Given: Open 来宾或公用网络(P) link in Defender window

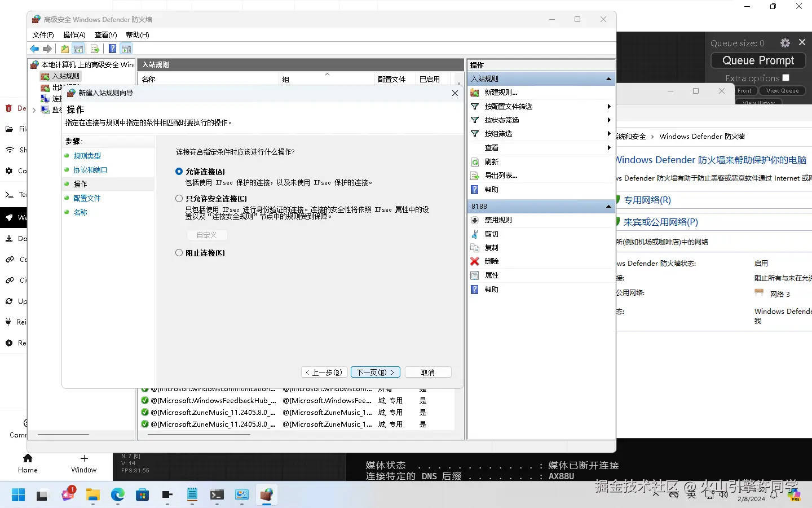Looking at the screenshot, I should [x=661, y=222].
